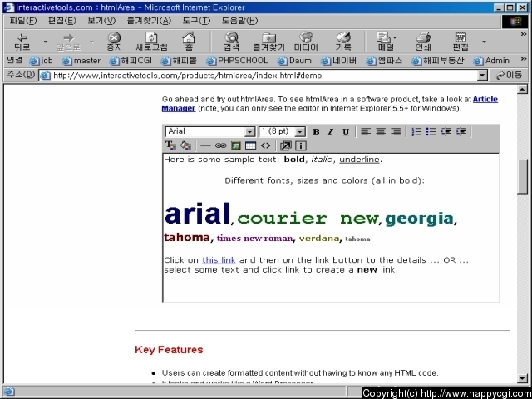Open the 보기(V) menu

pyautogui.click(x=101, y=21)
